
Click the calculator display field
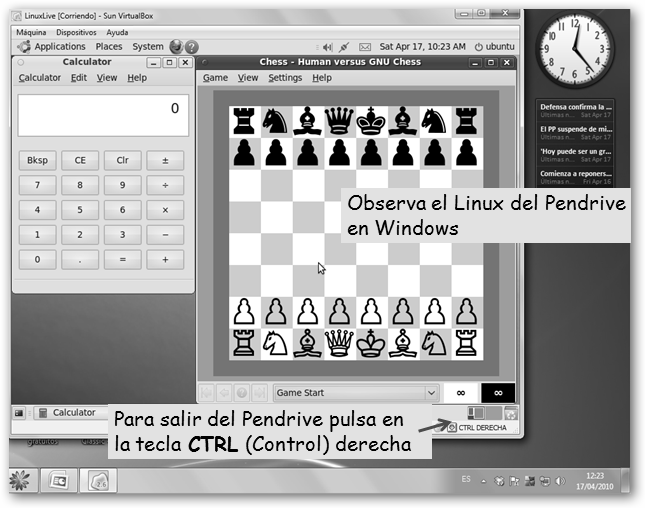point(103,115)
